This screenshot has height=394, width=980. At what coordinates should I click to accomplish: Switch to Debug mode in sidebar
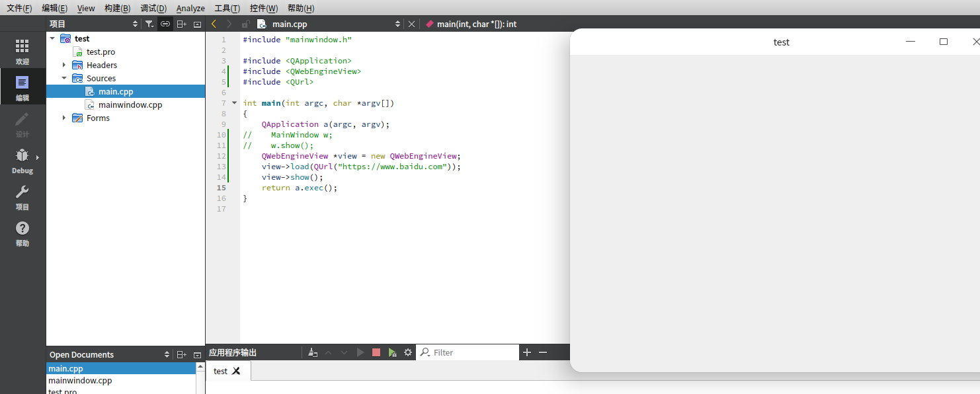(22, 161)
